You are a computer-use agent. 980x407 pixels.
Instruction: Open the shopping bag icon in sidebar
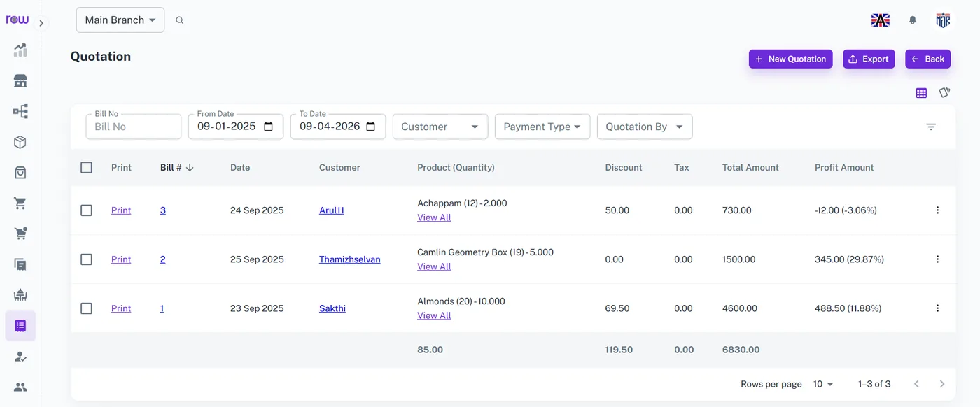pos(20,173)
